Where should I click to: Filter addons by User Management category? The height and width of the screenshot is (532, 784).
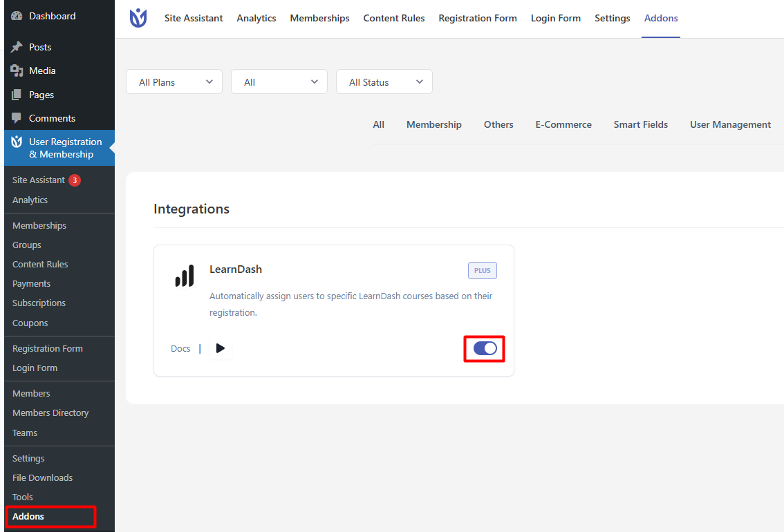pyautogui.click(x=730, y=124)
